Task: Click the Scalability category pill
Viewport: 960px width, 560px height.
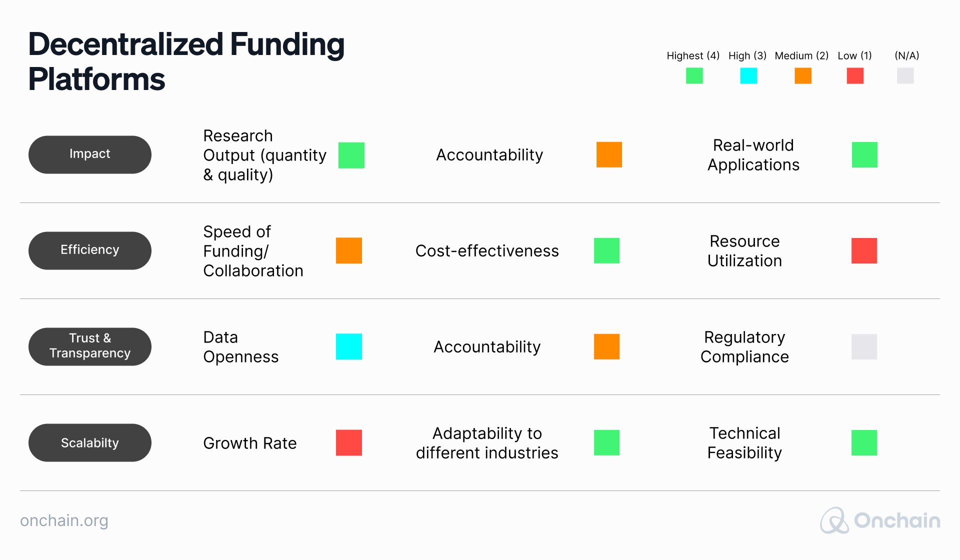Action: pyautogui.click(x=90, y=442)
